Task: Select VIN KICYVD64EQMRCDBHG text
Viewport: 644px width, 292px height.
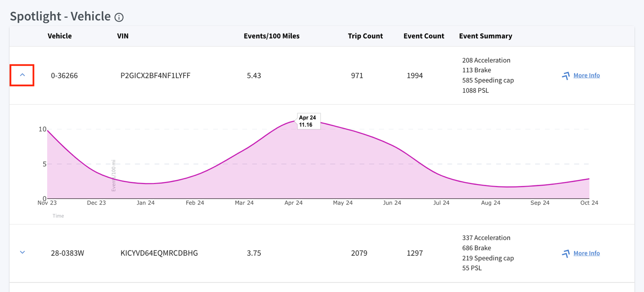Action: [x=159, y=253]
